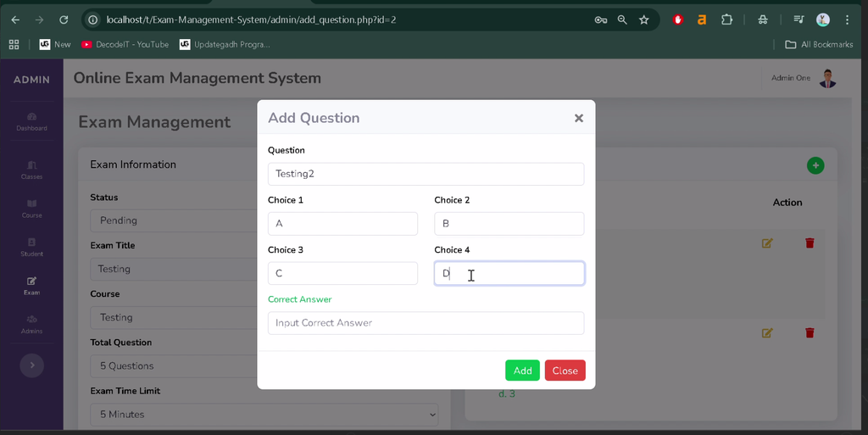The image size is (868, 435).
Task: Click the Choice 4 input field
Action: click(x=509, y=273)
